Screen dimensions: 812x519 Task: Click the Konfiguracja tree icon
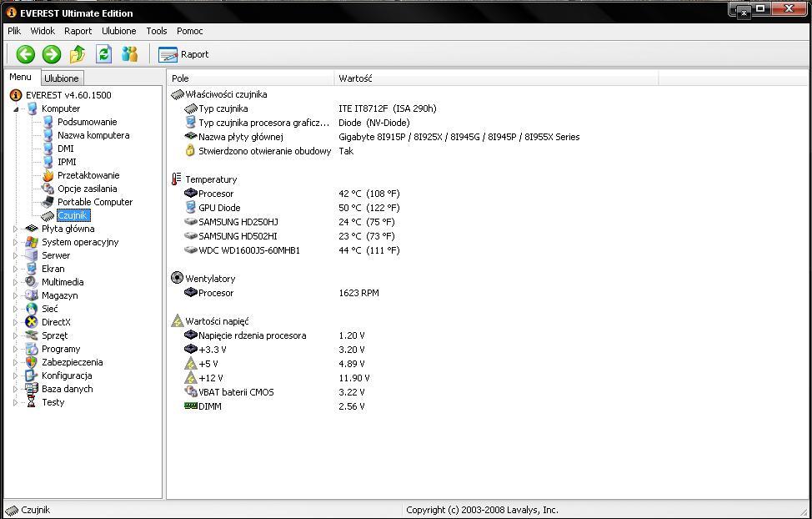[x=32, y=375]
